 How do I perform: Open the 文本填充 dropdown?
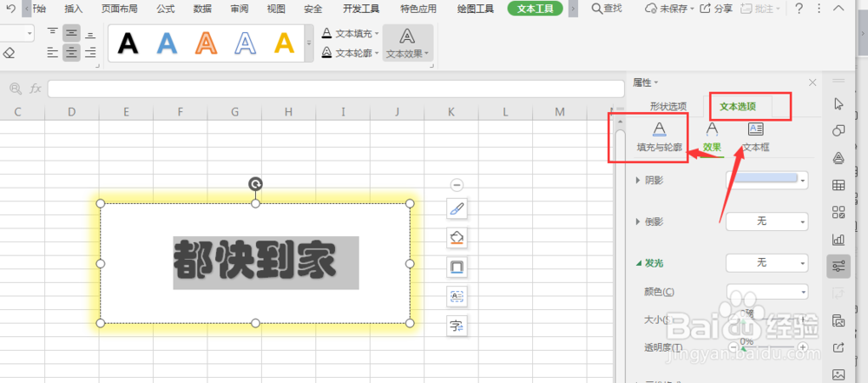[351, 33]
